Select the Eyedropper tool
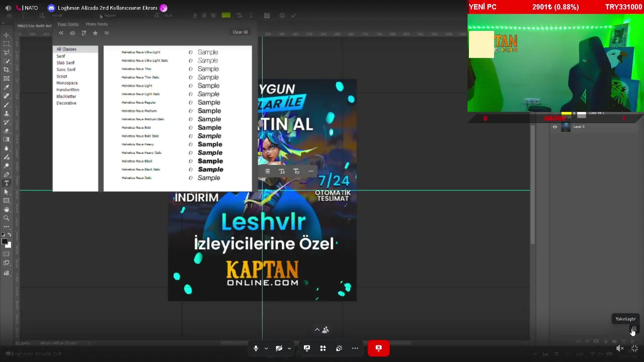 click(x=7, y=87)
